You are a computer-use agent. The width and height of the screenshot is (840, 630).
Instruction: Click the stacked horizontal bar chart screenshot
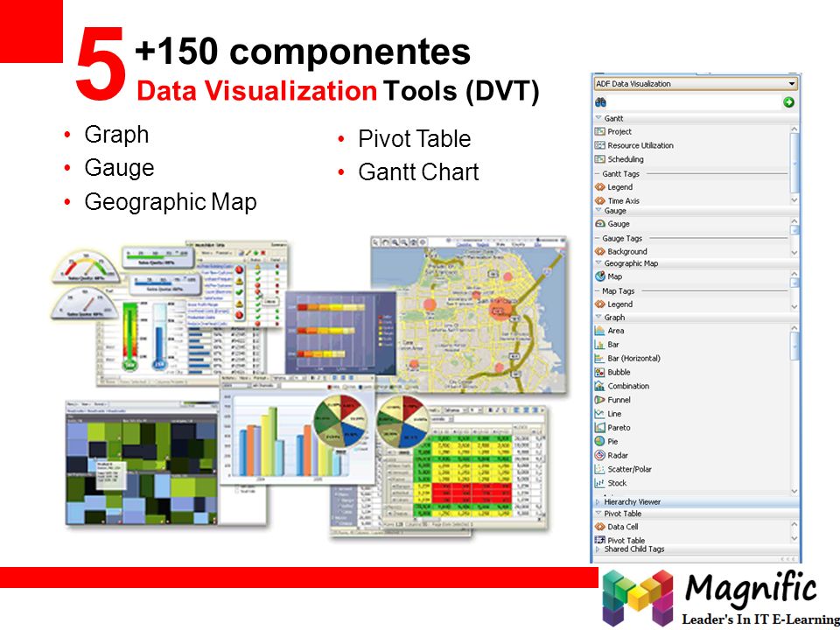[x=340, y=332]
